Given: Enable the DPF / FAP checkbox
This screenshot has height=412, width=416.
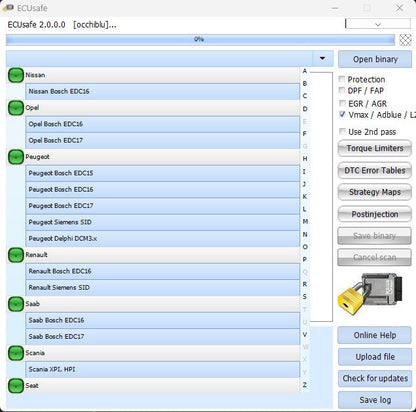Looking at the screenshot, I should click(342, 90).
